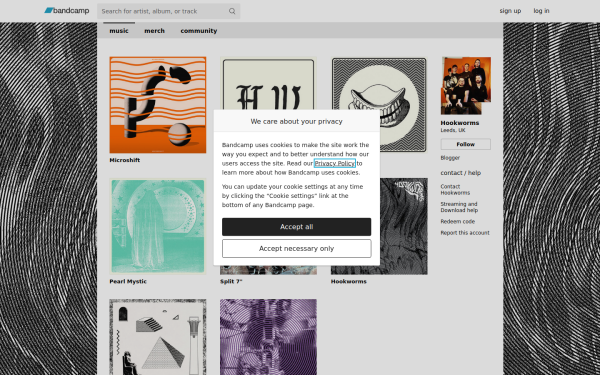Click the Microshift album title
This screenshot has width=600, height=375.
125,160
